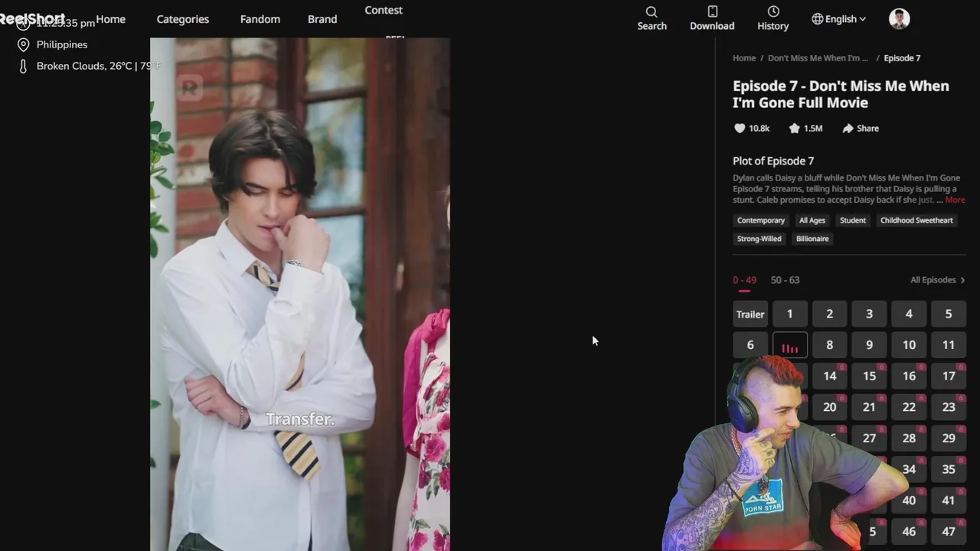Play episode 1

(x=789, y=314)
